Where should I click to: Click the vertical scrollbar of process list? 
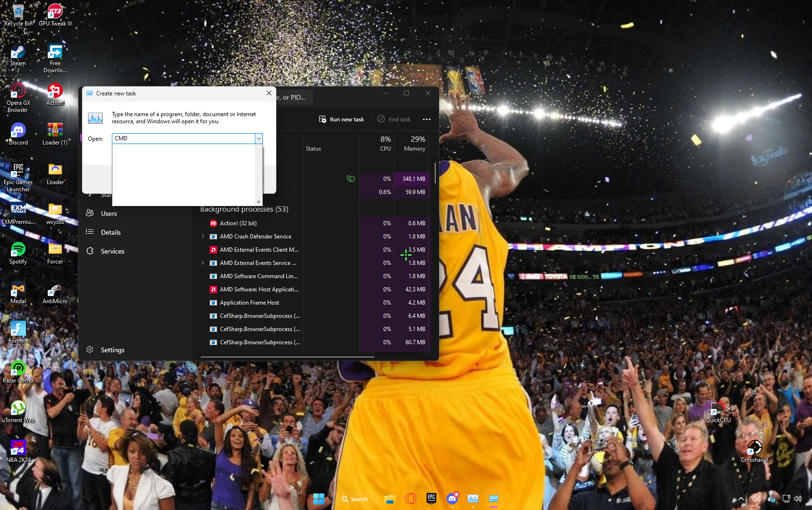coord(435,172)
